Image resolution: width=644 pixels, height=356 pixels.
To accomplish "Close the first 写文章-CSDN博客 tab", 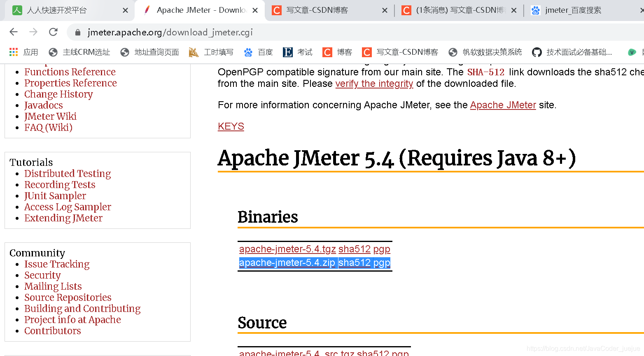I will click(x=385, y=10).
